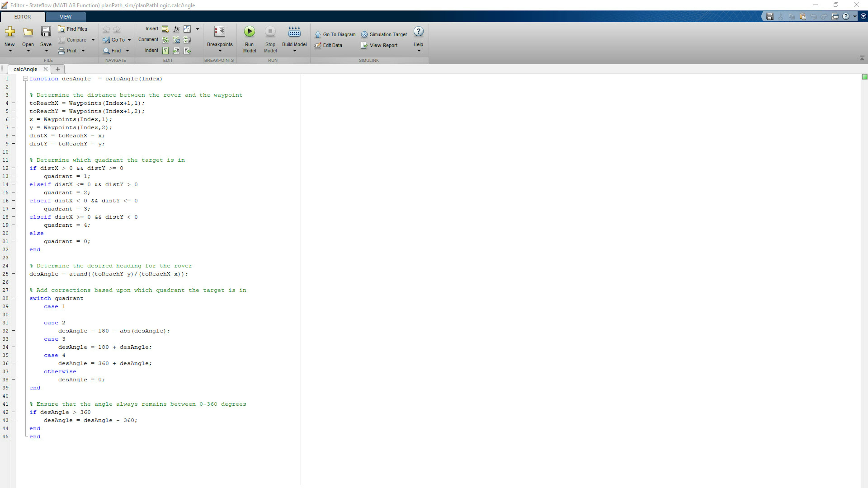Collapse the function code fold on line 1

[25, 79]
